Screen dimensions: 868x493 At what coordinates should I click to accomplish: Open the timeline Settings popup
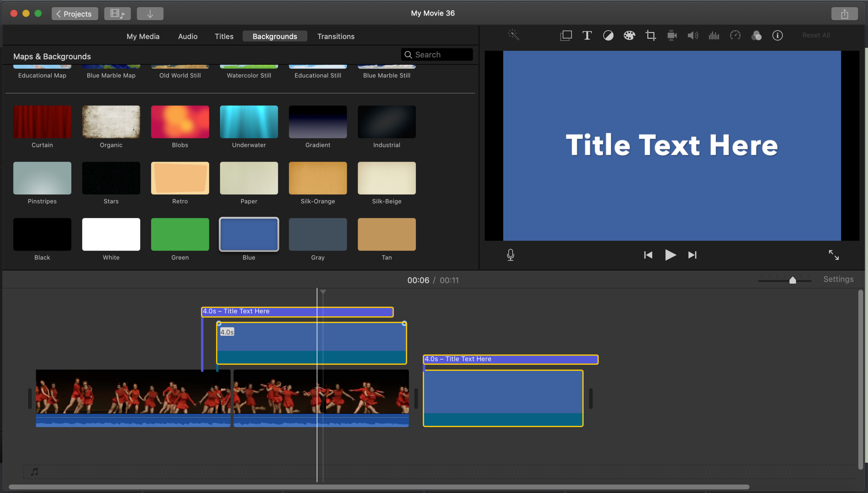pos(838,279)
